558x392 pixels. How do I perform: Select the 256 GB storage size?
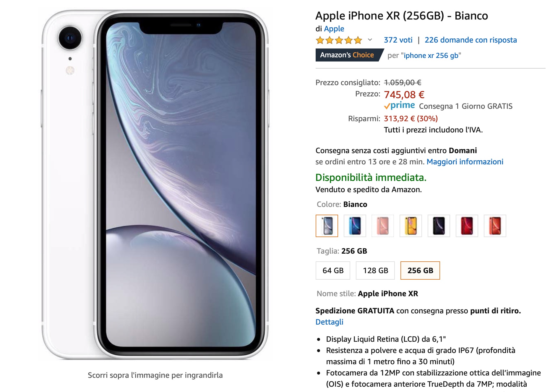(420, 270)
